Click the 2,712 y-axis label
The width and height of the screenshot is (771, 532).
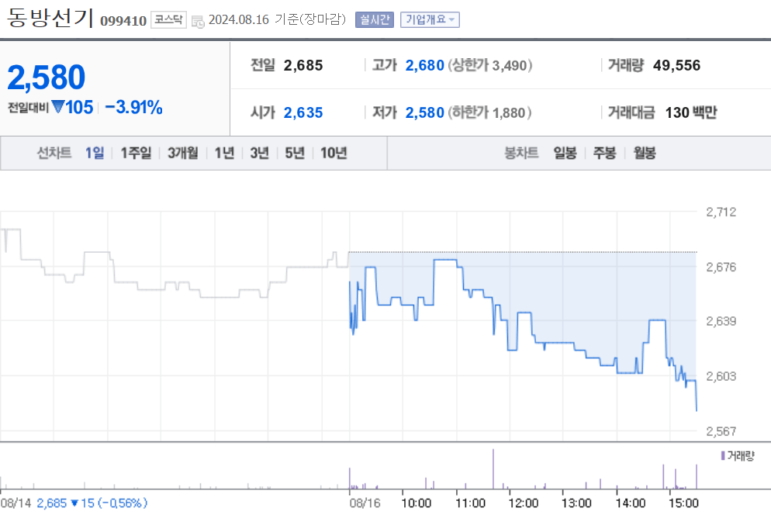click(721, 212)
